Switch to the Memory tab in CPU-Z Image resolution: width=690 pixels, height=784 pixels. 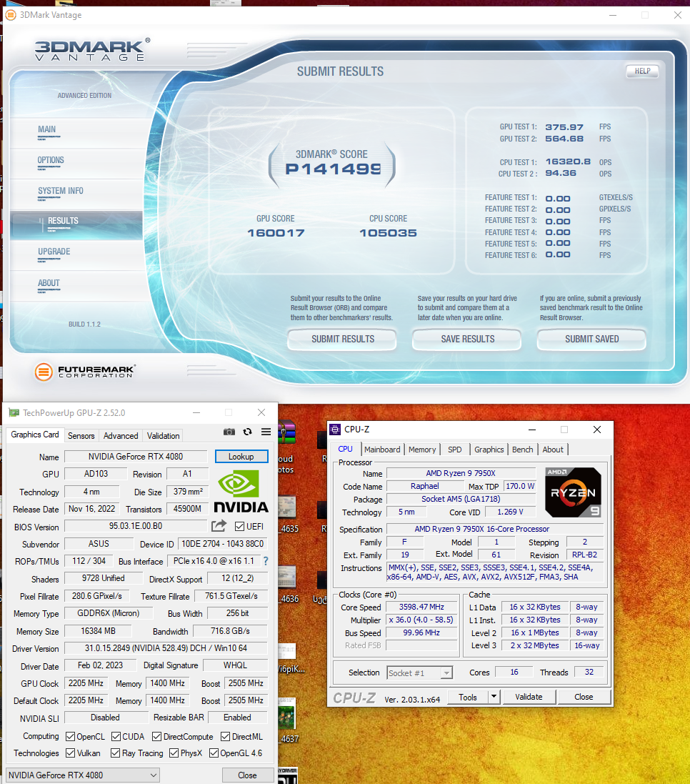point(422,450)
